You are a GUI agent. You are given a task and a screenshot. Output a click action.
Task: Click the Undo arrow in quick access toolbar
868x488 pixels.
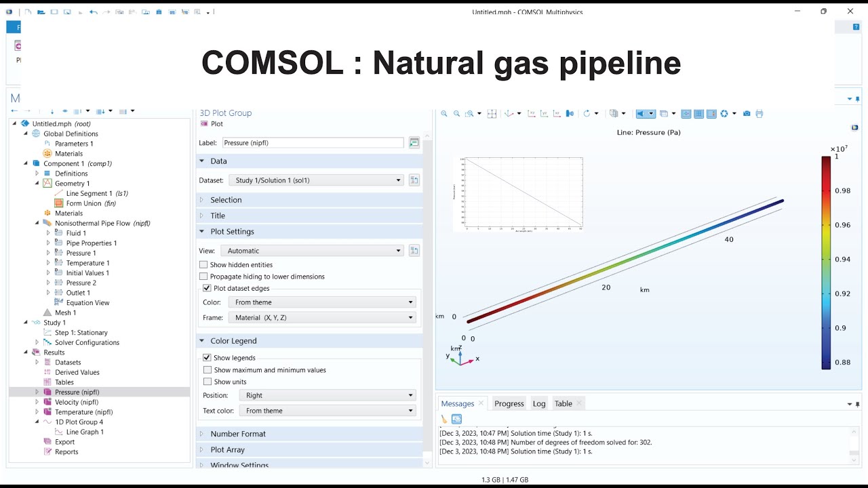click(93, 12)
